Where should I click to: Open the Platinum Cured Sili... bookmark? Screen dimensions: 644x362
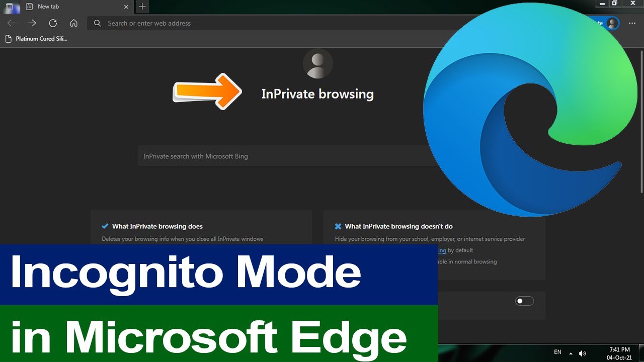[36, 39]
